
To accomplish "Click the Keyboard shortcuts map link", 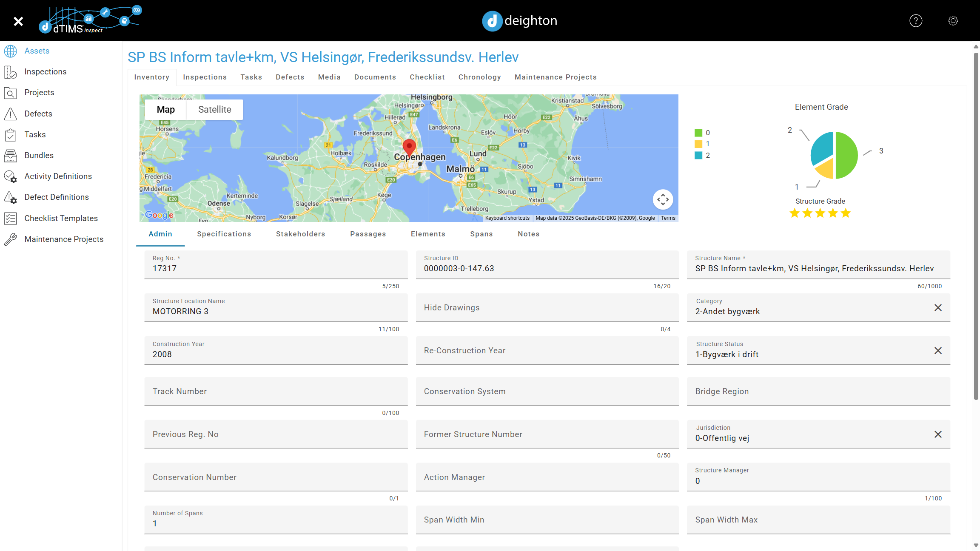I will click(507, 218).
